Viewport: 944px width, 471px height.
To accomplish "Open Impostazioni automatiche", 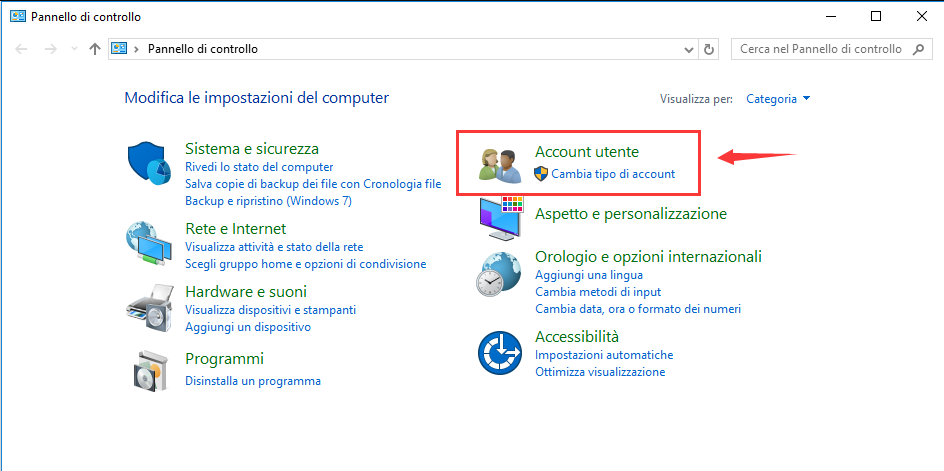I will pos(604,355).
